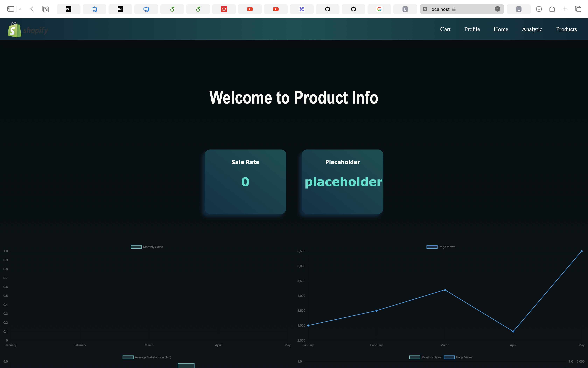
Task: Click the January data point on Page Views
Action: point(308,325)
